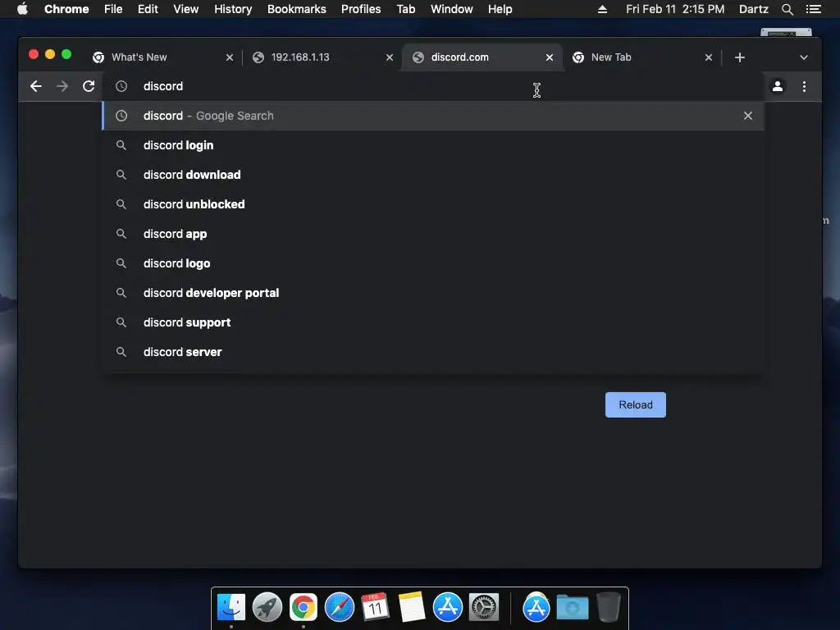Open Notes from the Dock
840x630 pixels.
(412, 608)
